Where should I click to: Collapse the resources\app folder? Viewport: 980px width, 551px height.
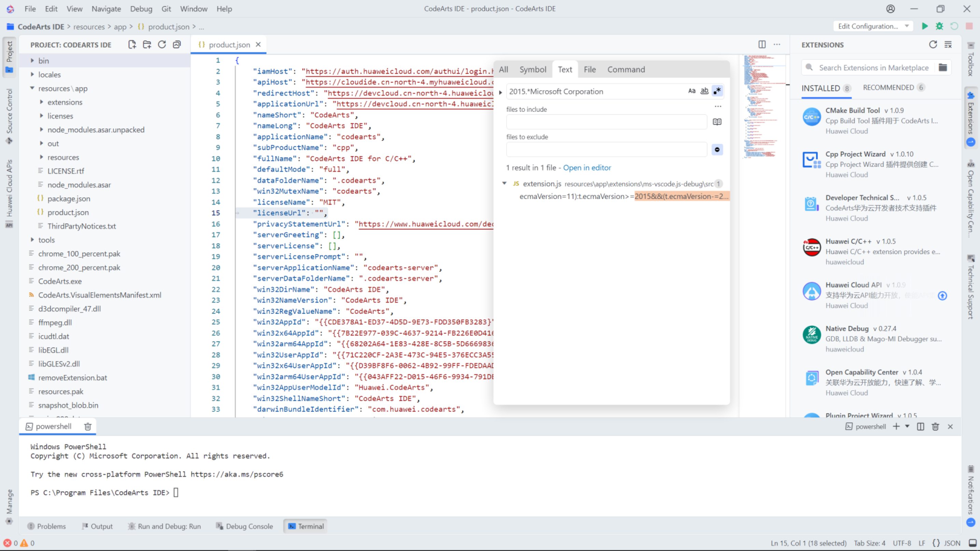pyautogui.click(x=33, y=88)
